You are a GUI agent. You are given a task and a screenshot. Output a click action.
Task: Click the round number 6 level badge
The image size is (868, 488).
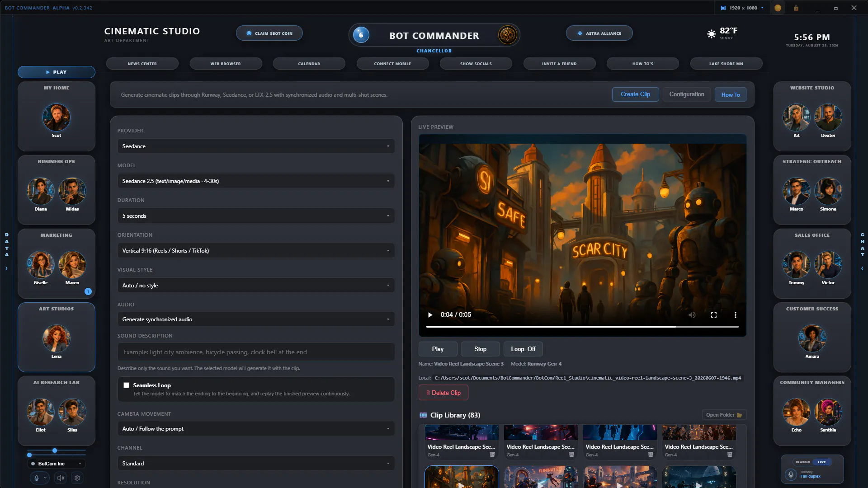pyautogui.click(x=361, y=35)
